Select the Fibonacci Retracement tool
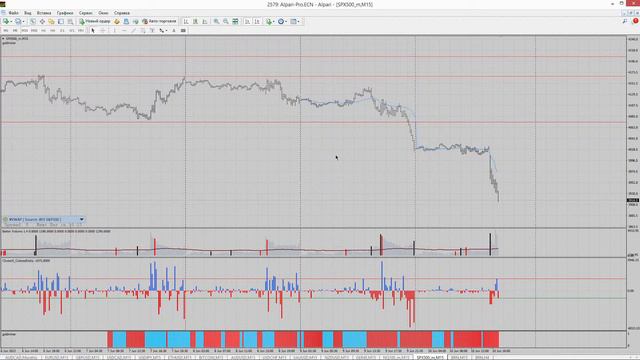 [152, 31]
